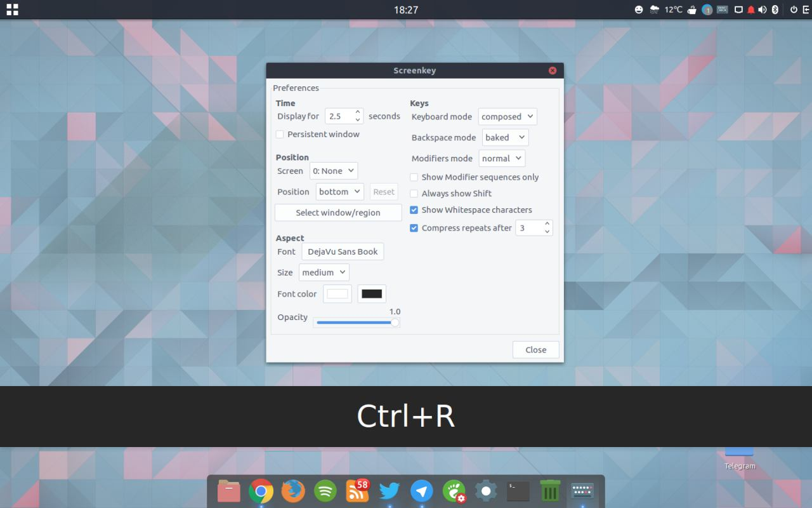Image resolution: width=812 pixels, height=508 pixels.
Task: Click the red notification bell in the tray
Action: (x=749, y=10)
